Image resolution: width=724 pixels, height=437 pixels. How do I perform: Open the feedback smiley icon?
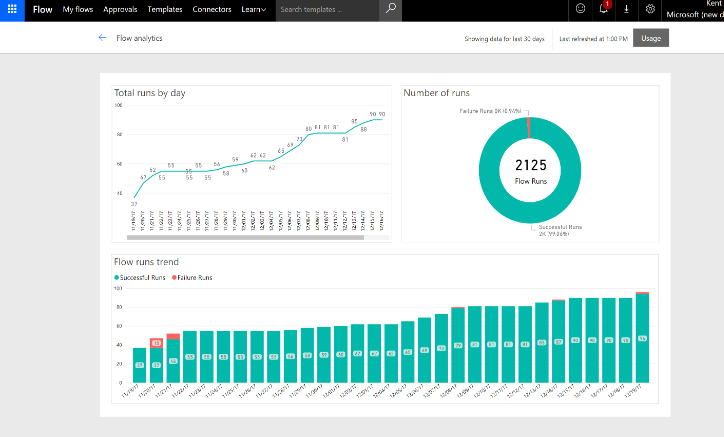[x=580, y=9]
